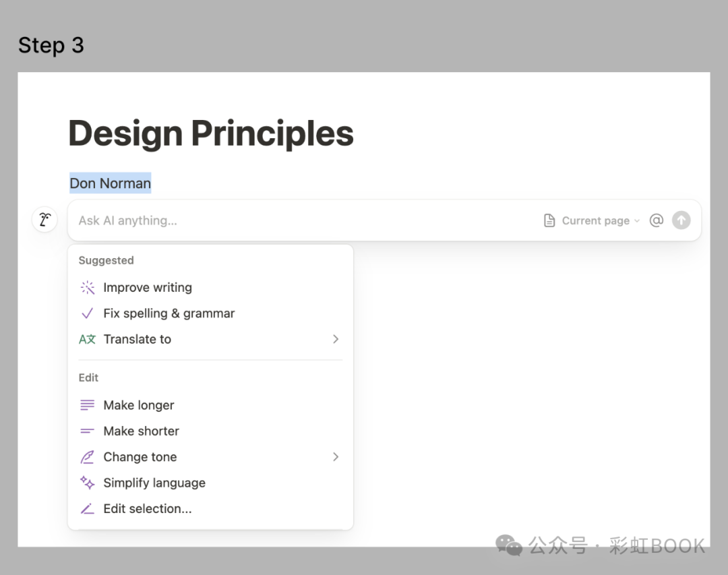This screenshot has height=575, width=728.
Task: Click the Translate to language icon
Action: 88,339
